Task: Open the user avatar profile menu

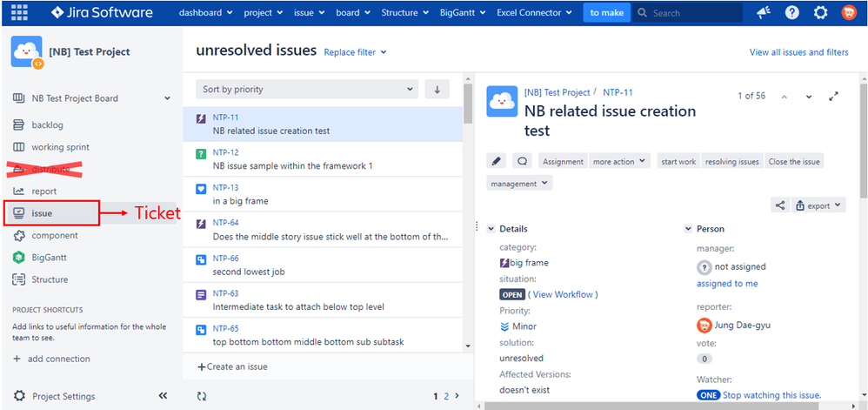Action: pos(849,12)
